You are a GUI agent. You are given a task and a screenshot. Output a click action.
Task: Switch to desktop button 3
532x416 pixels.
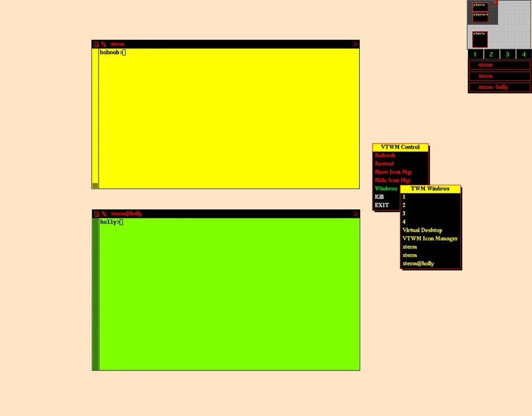click(508, 54)
